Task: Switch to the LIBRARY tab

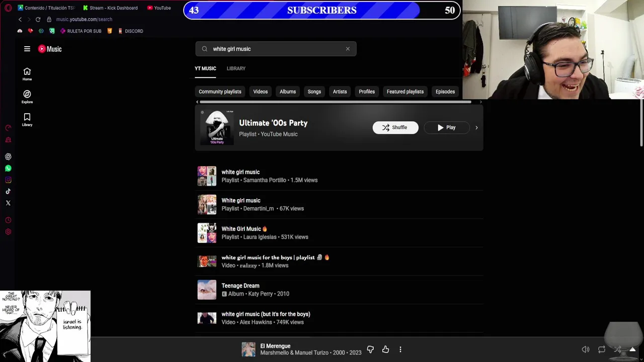Action: (236, 68)
